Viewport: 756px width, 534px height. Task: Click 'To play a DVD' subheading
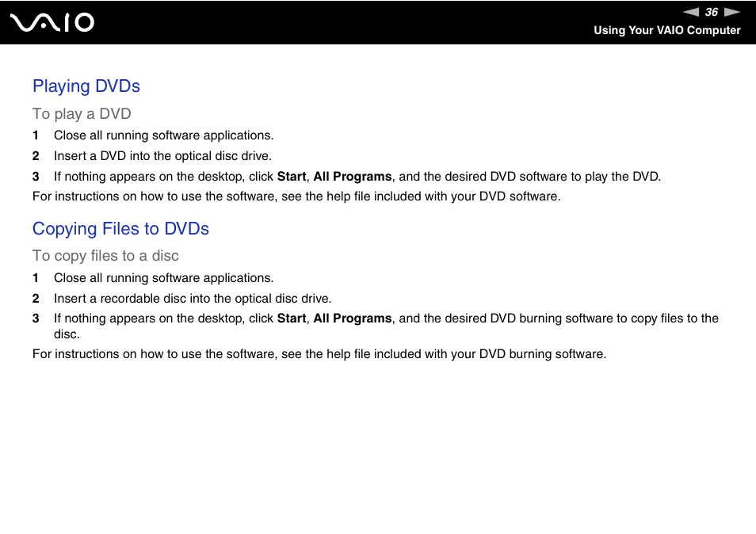click(82, 114)
